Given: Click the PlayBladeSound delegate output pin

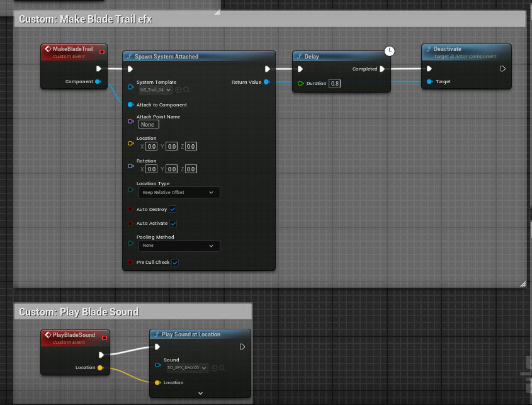Looking at the screenshot, I should tap(105, 338).
